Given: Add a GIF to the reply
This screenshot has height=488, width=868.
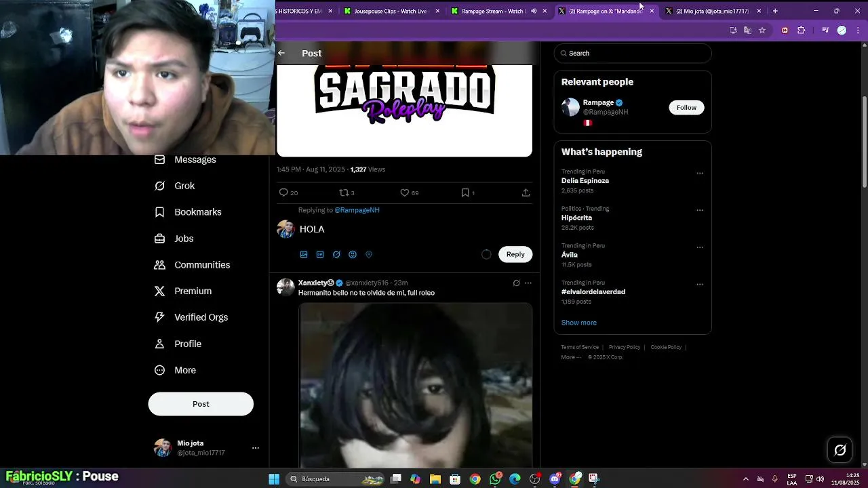Looking at the screenshot, I should (x=320, y=254).
